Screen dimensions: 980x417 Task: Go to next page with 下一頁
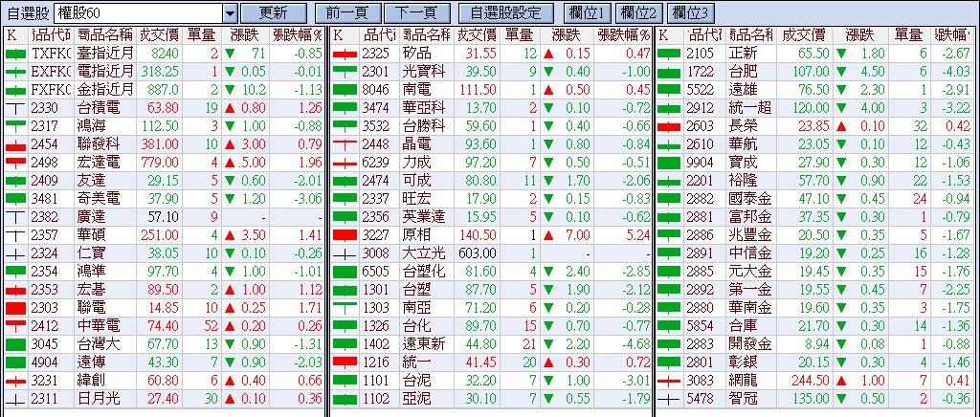point(417,11)
